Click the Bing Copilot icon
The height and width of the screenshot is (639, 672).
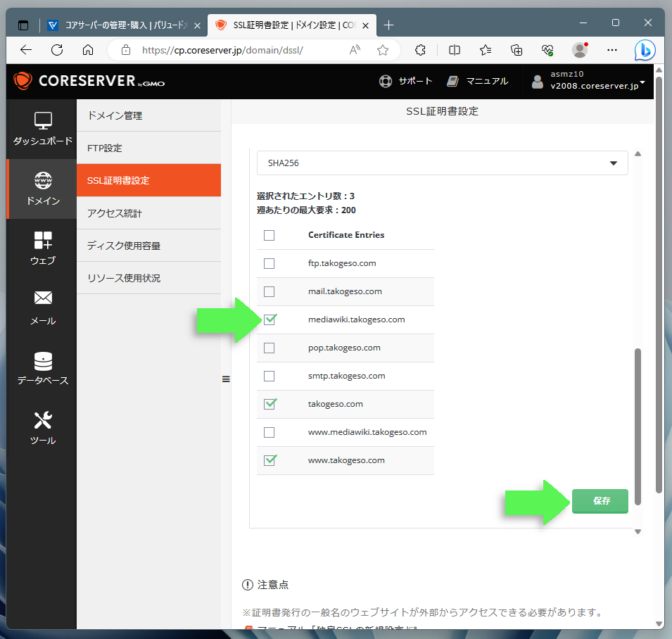(x=644, y=50)
